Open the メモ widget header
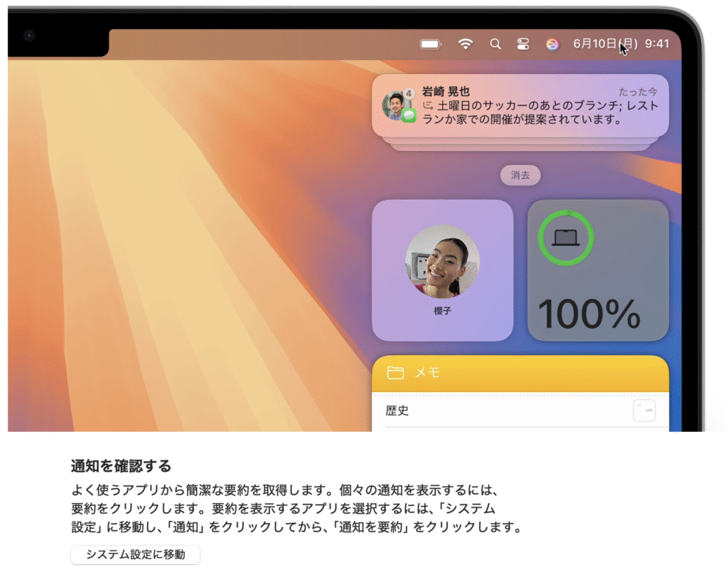Image resolution: width=728 pixels, height=572 pixels. (x=520, y=374)
